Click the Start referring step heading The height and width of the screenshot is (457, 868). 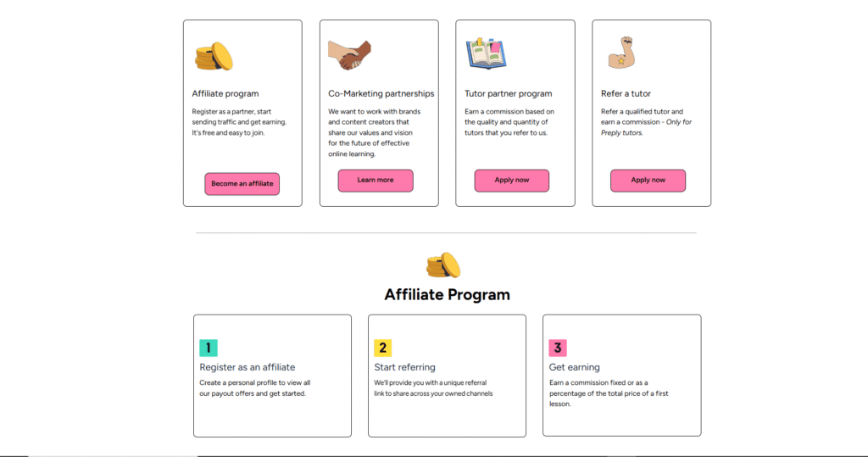click(x=405, y=367)
